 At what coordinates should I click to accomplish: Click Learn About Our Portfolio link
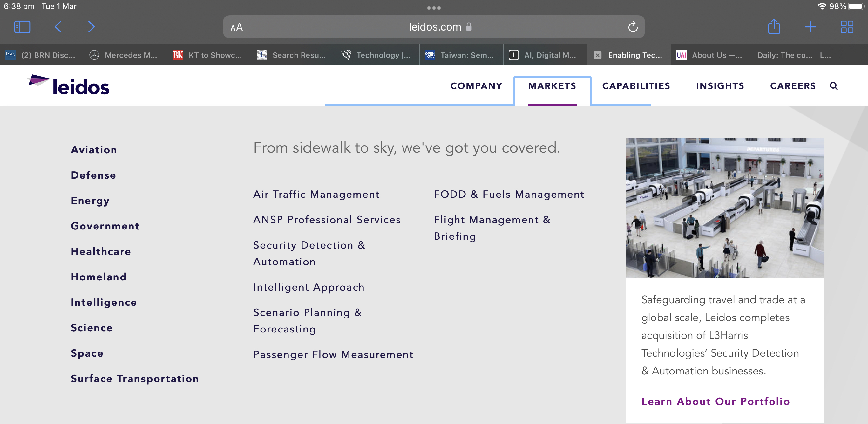pyautogui.click(x=715, y=401)
